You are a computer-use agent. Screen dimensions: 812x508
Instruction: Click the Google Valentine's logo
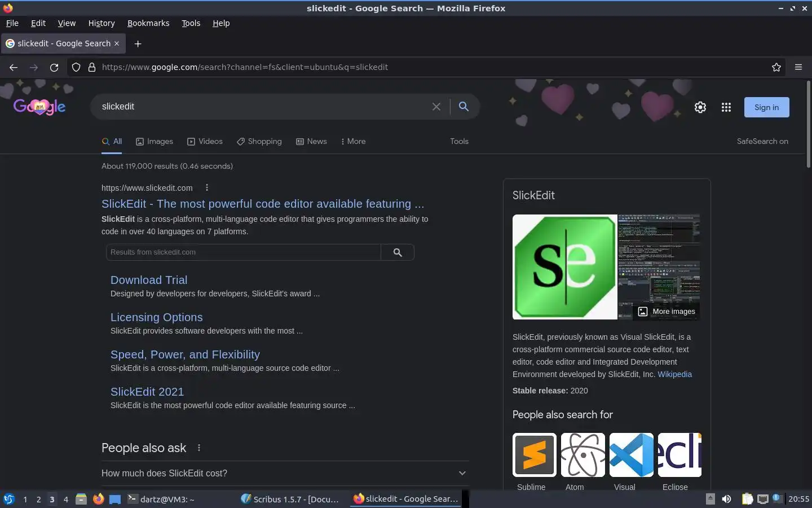[x=39, y=106]
